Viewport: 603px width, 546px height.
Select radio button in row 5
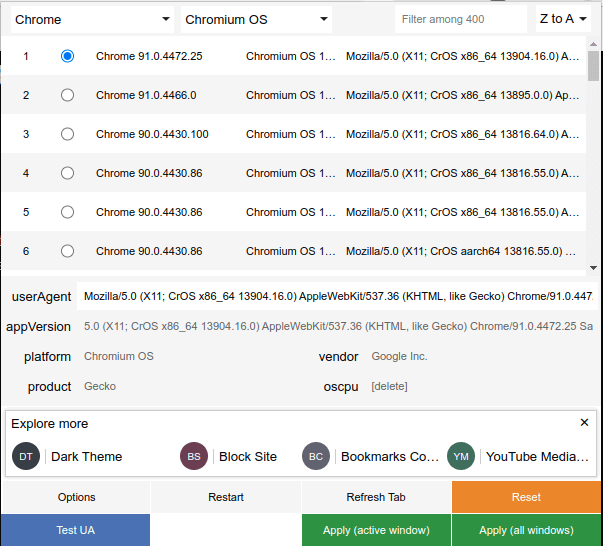pyautogui.click(x=67, y=212)
